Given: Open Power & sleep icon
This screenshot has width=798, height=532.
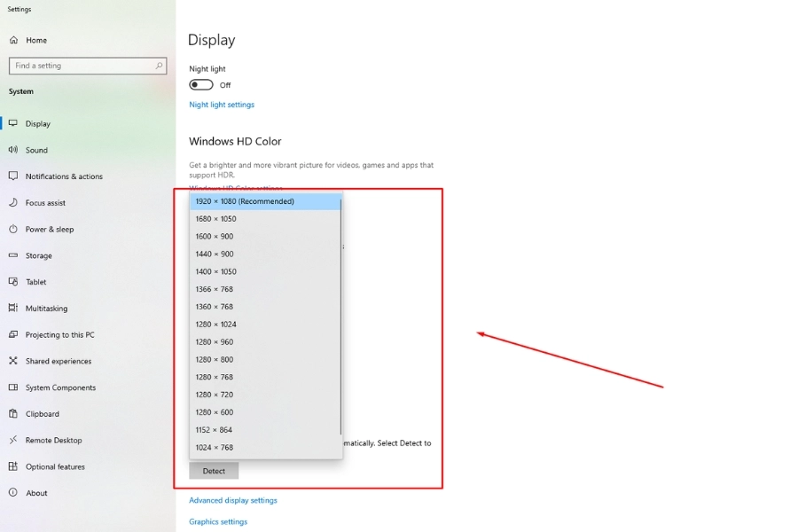Looking at the screenshot, I should [x=13, y=229].
